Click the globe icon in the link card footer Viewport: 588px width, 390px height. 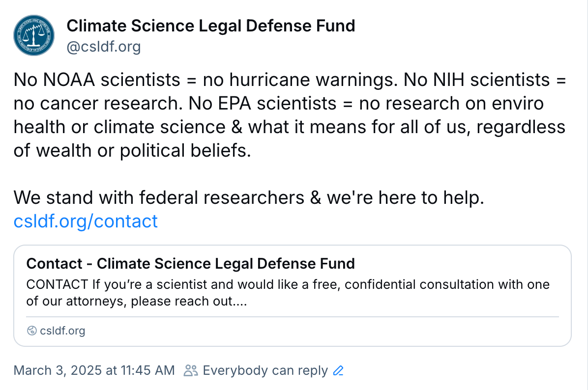(x=32, y=331)
